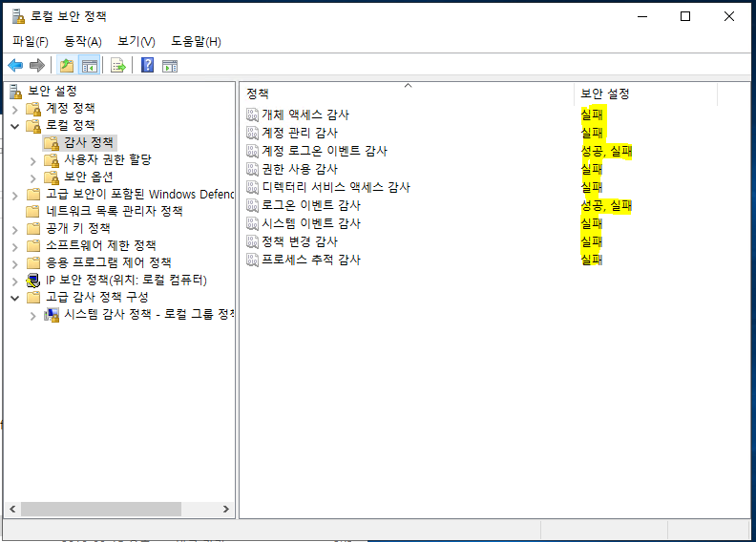756x542 pixels.
Task: Click the tree pane scroll right arrow
Action: pos(225,510)
